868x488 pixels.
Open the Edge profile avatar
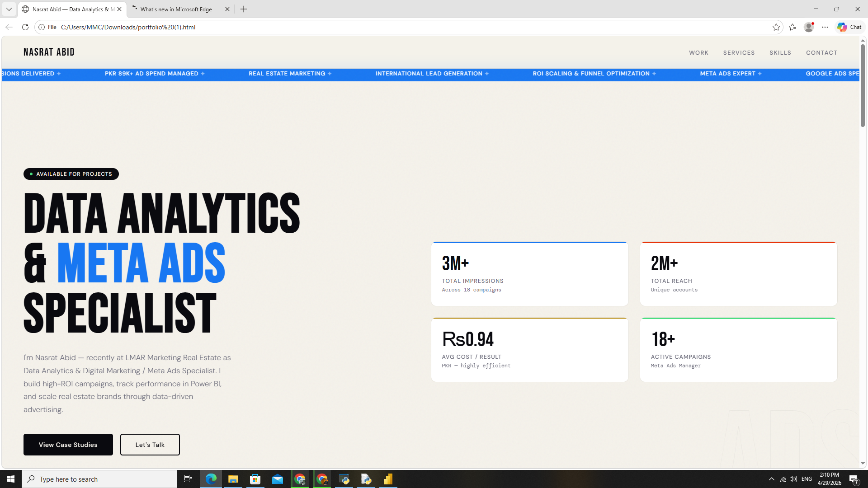[809, 27]
